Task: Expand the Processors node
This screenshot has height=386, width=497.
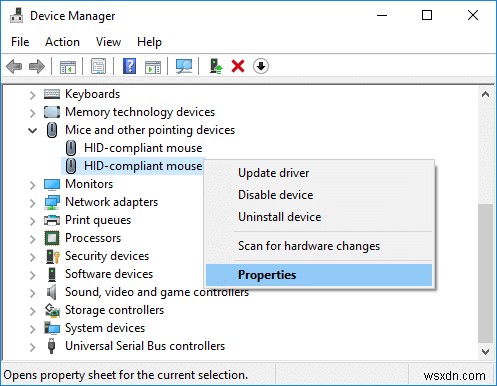Action: [32, 239]
